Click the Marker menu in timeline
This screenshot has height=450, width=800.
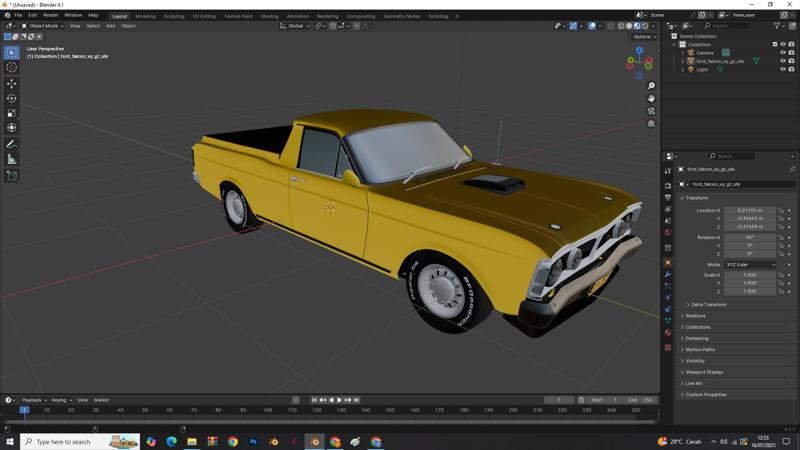click(101, 401)
